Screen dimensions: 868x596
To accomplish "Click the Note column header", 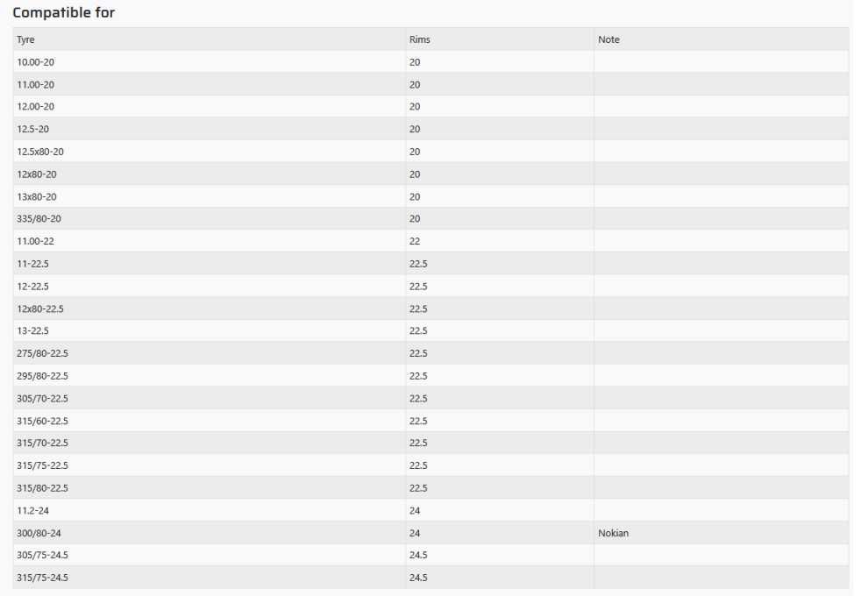I will pos(608,39).
